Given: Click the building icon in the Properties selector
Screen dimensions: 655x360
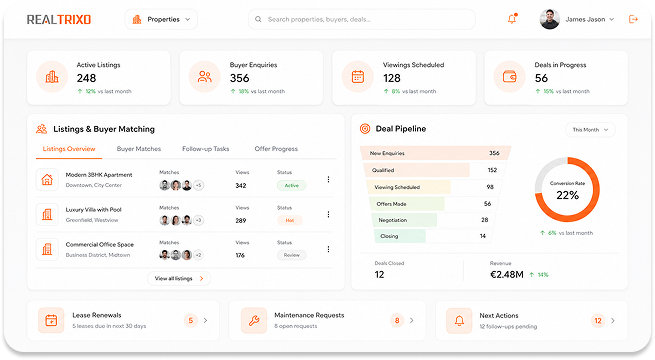Looking at the screenshot, I should [137, 20].
